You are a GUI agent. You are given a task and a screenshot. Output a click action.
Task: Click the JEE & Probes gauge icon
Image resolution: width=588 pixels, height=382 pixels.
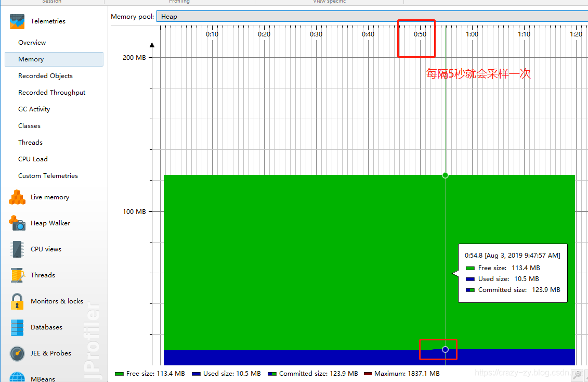17,353
